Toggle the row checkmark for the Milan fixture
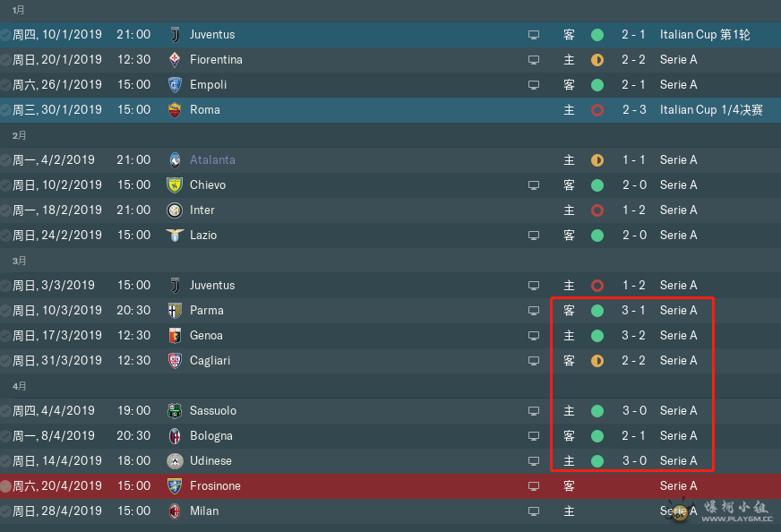 click(5, 511)
